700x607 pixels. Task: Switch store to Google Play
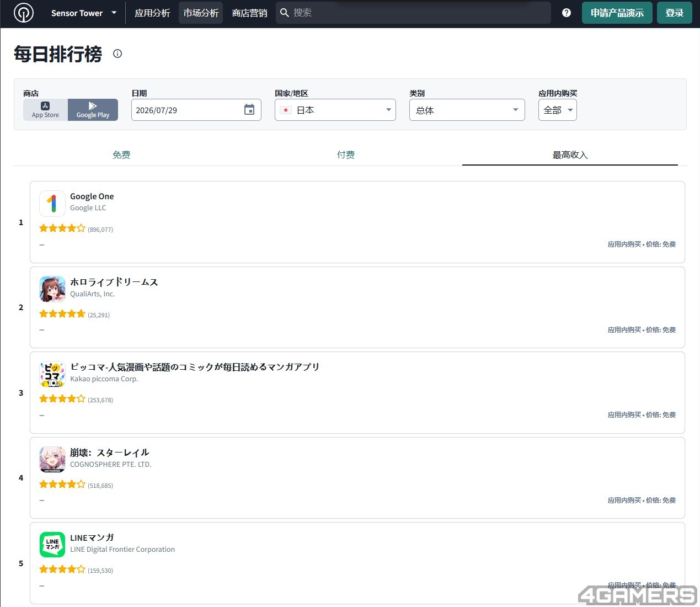click(x=93, y=110)
